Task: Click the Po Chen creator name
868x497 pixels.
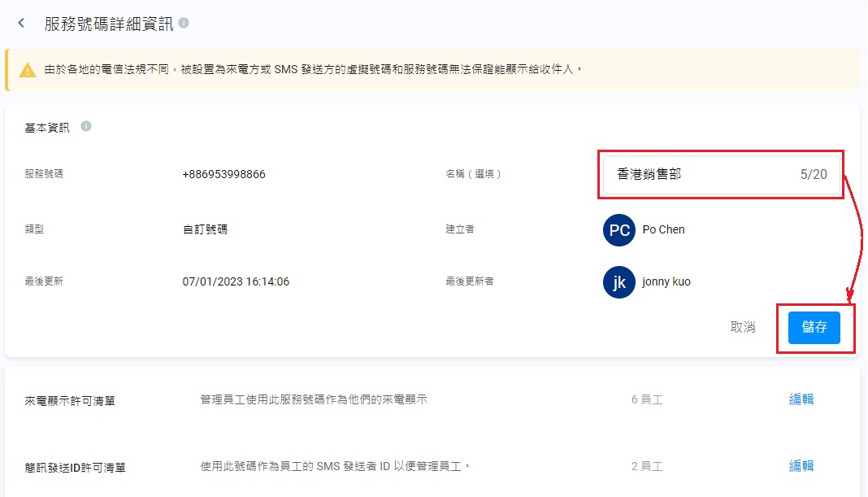Action: [x=663, y=230]
